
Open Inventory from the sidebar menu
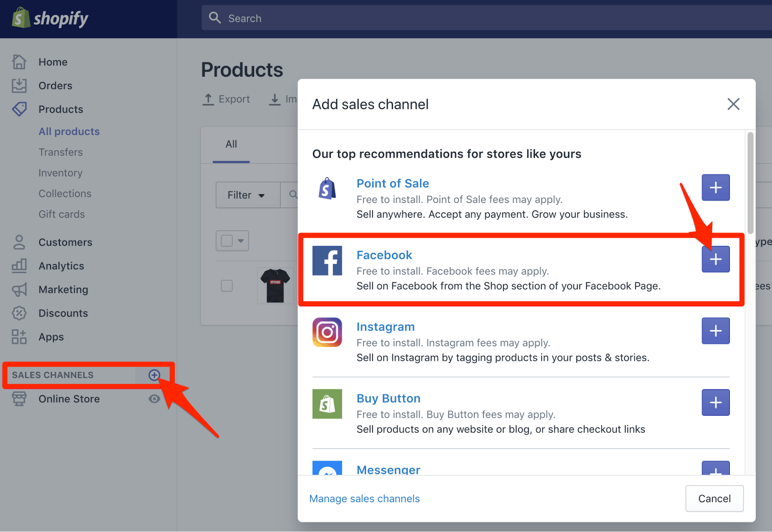point(60,173)
